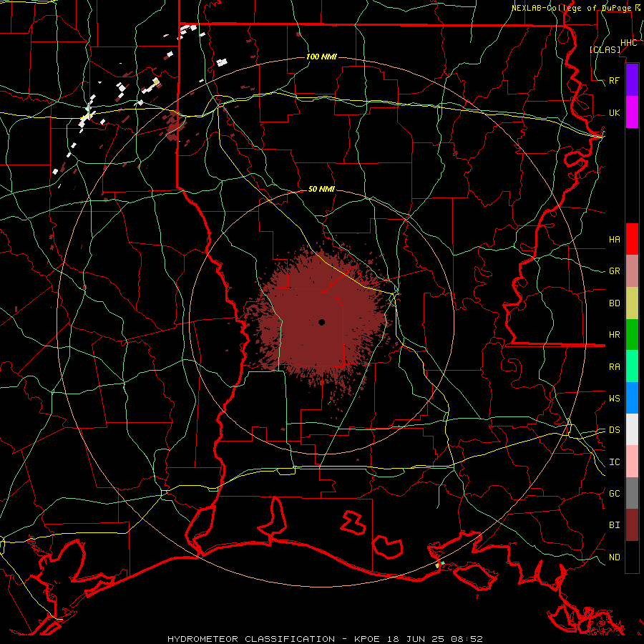
Task: Click the ND legend label
Action: (x=615, y=557)
